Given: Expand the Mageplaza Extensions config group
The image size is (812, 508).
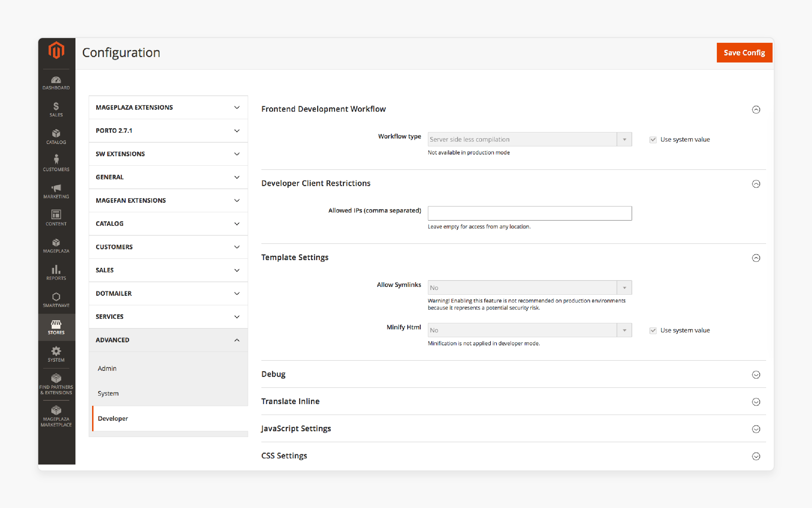Looking at the screenshot, I should click(168, 107).
